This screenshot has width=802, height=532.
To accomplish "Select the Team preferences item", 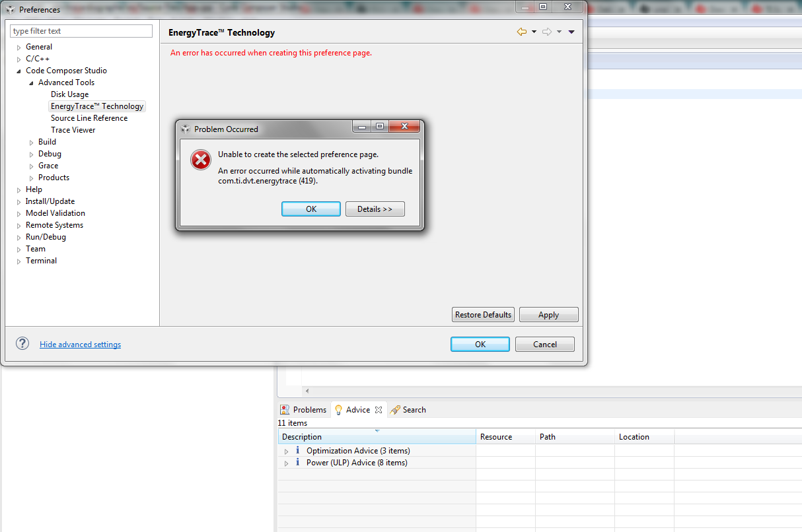I will coord(36,249).
